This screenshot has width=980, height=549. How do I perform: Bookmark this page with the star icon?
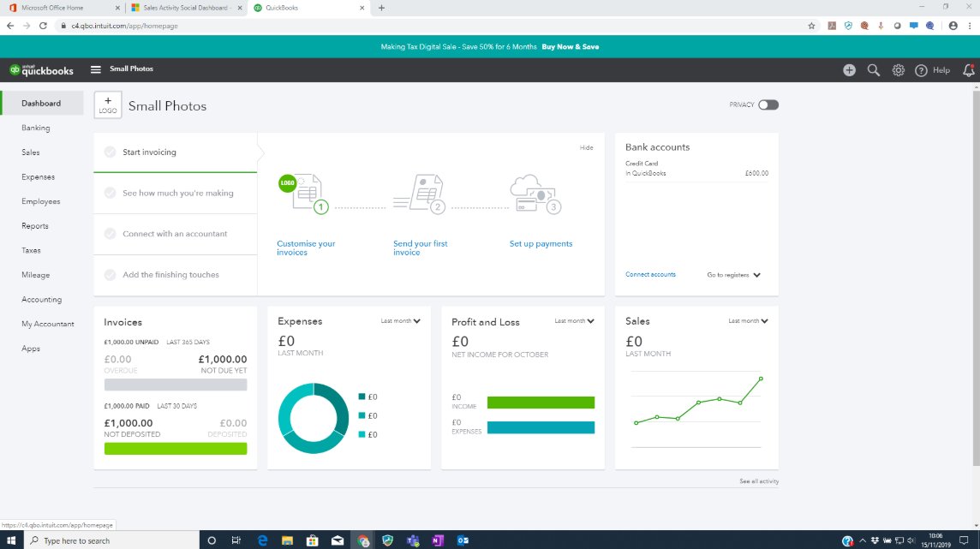[811, 26]
